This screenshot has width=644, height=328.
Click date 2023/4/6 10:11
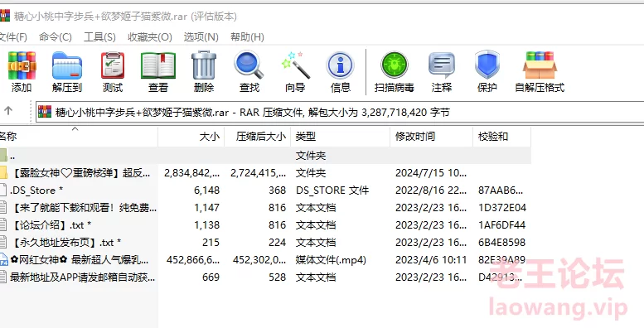point(431,259)
